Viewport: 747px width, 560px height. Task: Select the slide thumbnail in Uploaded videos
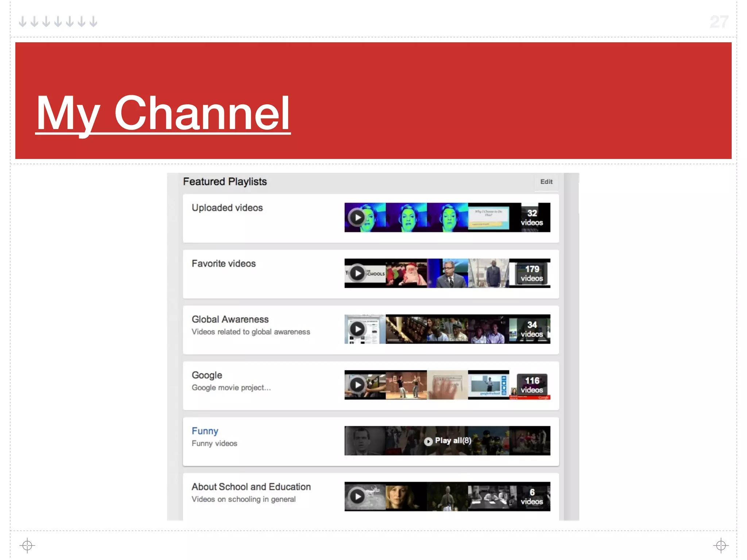489,218
